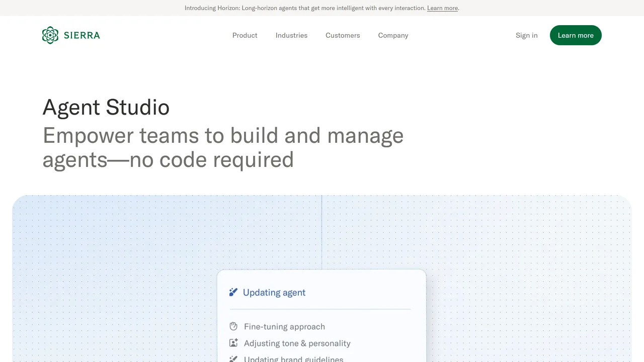644x362 pixels.
Task: Follow the Horizon banner Learn more link
Action: pos(443,8)
